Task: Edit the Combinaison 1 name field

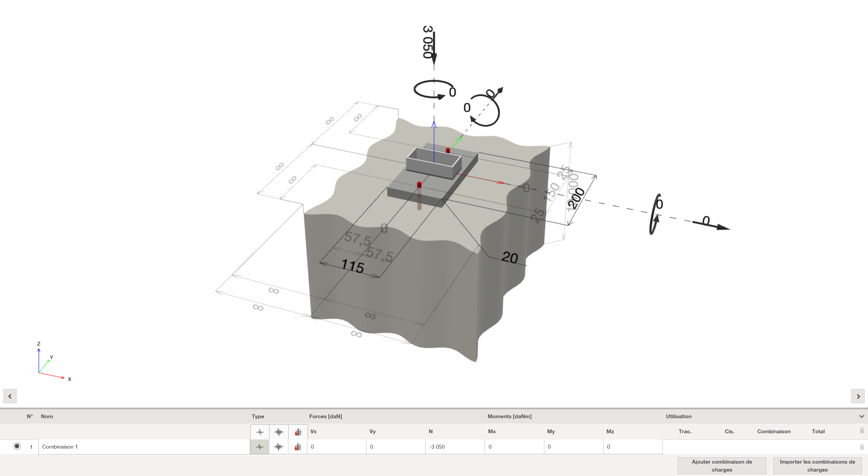Action: click(144, 447)
